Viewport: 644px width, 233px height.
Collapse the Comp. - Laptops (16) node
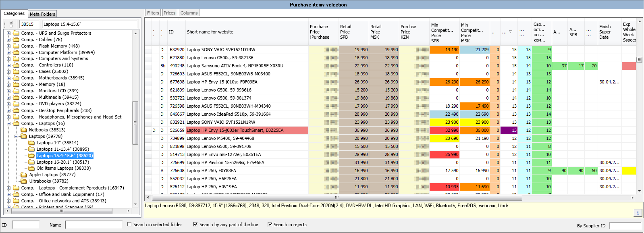point(9,123)
